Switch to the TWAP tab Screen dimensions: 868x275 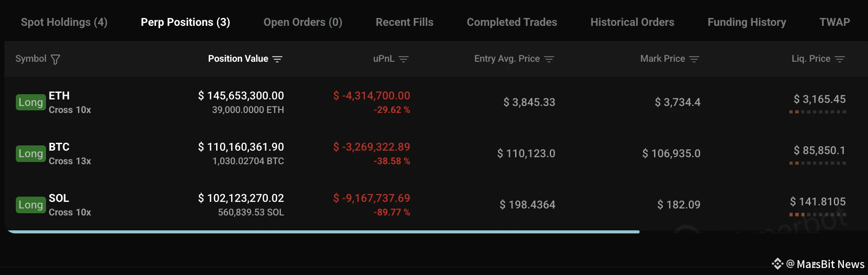[x=834, y=22]
